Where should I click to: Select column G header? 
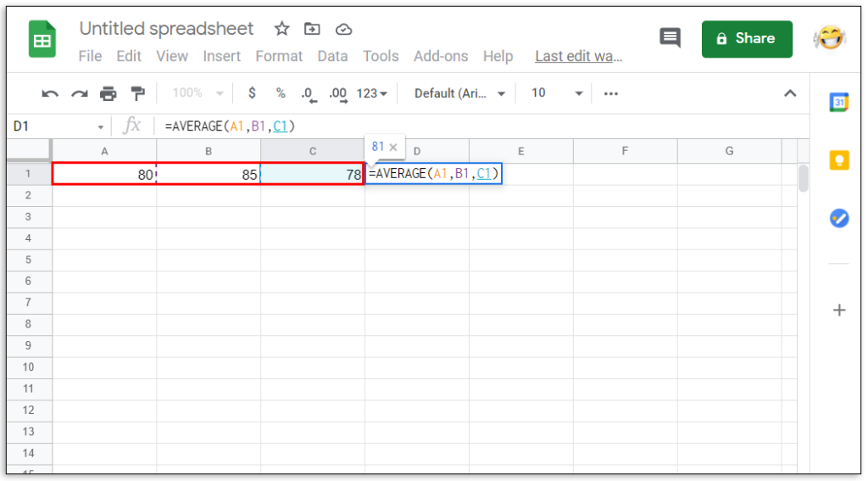(x=729, y=151)
